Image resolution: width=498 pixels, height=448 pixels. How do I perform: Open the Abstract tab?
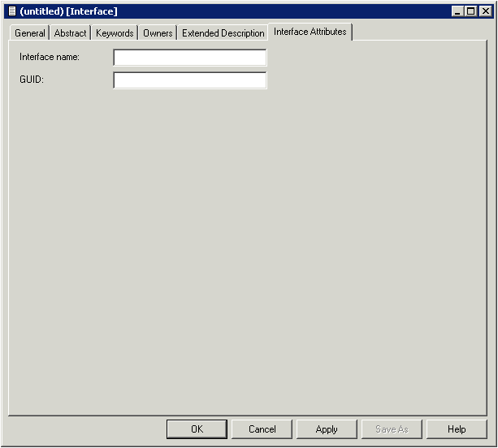click(70, 33)
